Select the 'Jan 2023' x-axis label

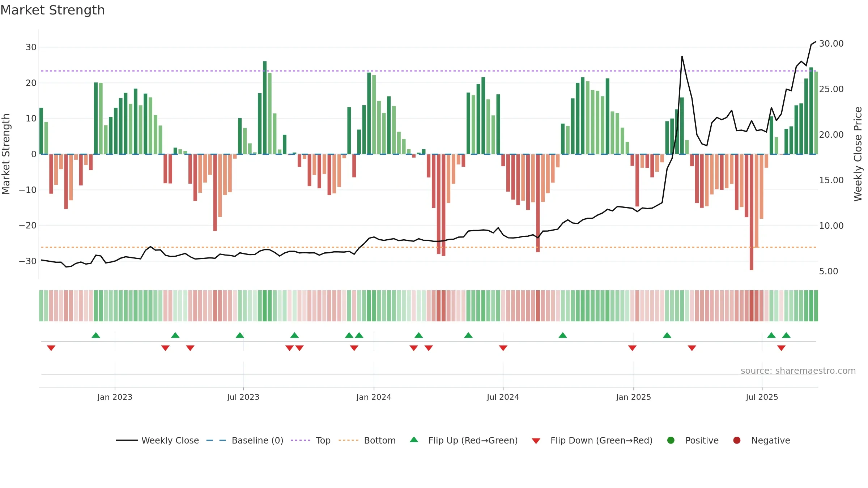click(115, 397)
